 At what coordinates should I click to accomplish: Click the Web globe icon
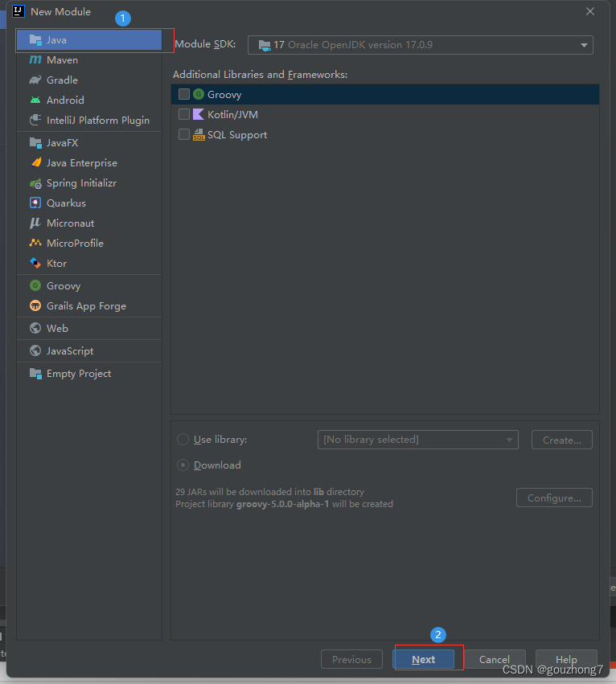point(35,328)
